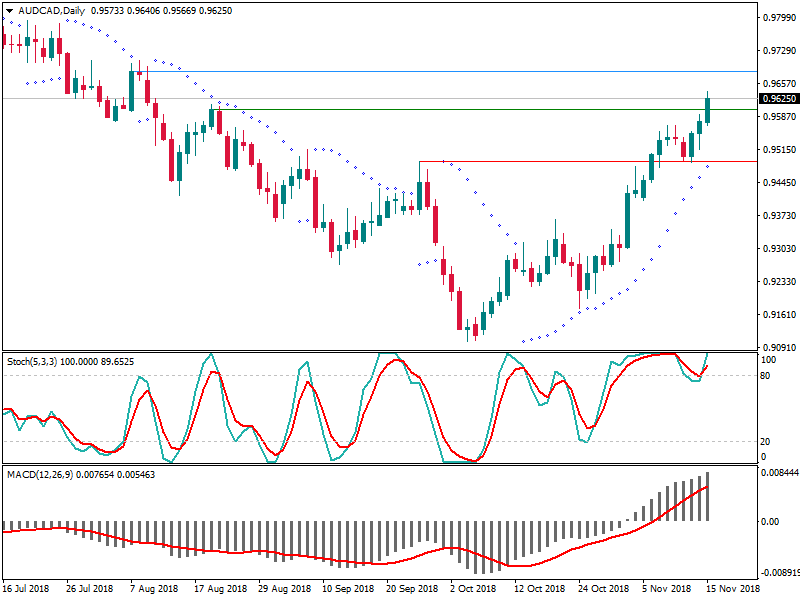Click the 0.91610 price axis value
The height and width of the screenshot is (600, 800).
pos(780,314)
